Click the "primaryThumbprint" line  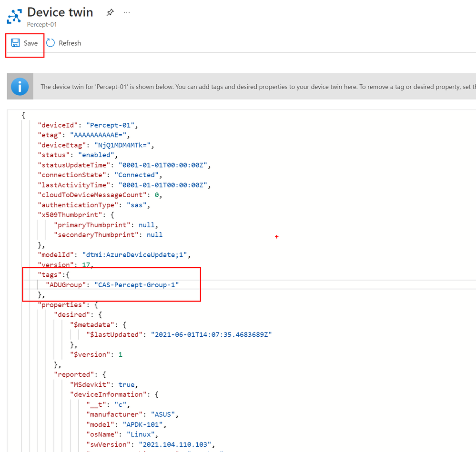click(106, 225)
